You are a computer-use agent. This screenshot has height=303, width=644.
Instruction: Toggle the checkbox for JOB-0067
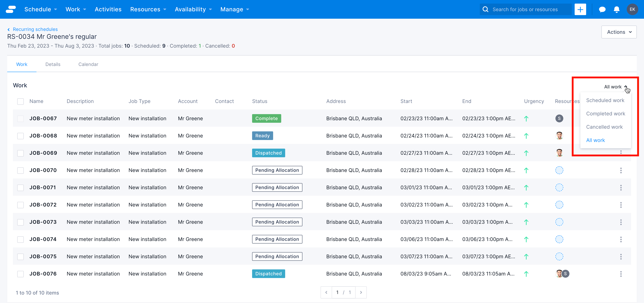[x=20, y=118]
